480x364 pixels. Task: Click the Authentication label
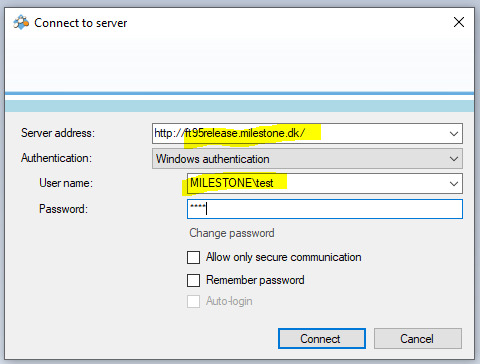(56, 158)
